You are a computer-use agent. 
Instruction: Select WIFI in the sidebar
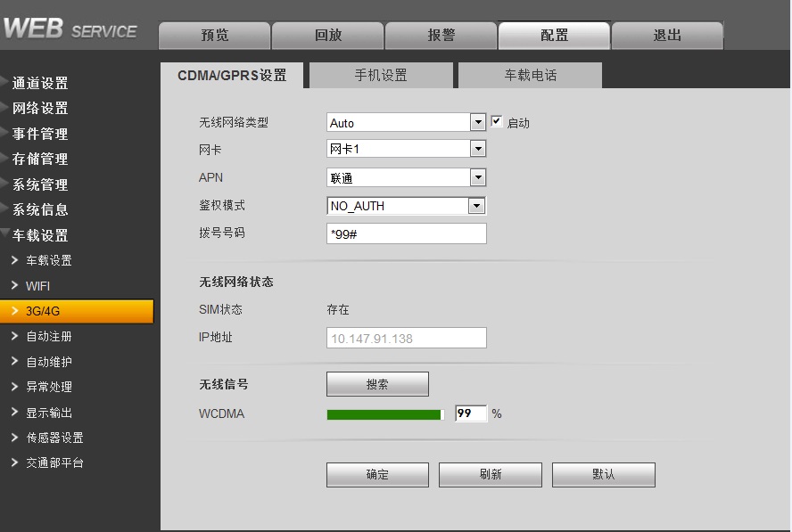tap(39, 285)
